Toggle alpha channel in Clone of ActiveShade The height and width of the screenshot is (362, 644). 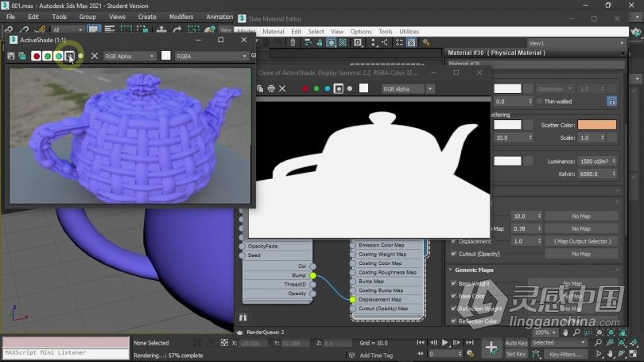[339, 89]
